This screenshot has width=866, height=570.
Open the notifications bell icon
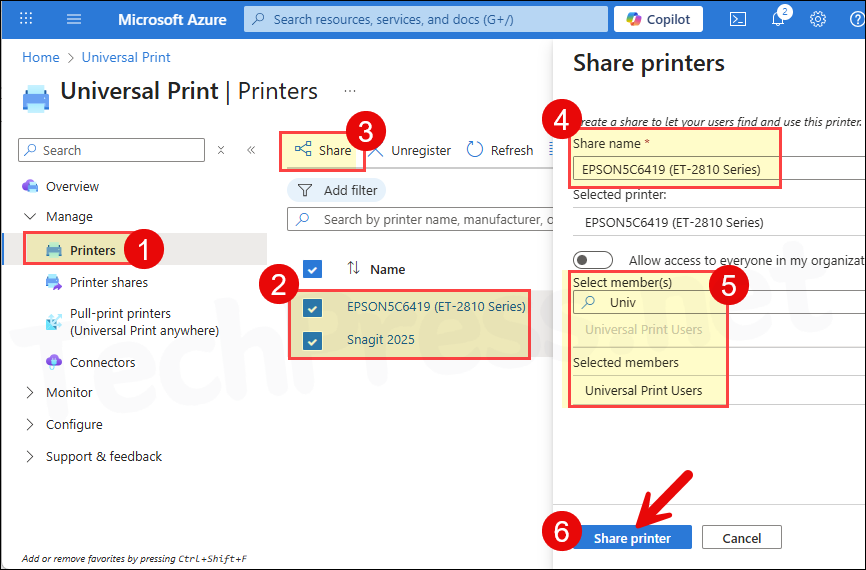[778, 19]
